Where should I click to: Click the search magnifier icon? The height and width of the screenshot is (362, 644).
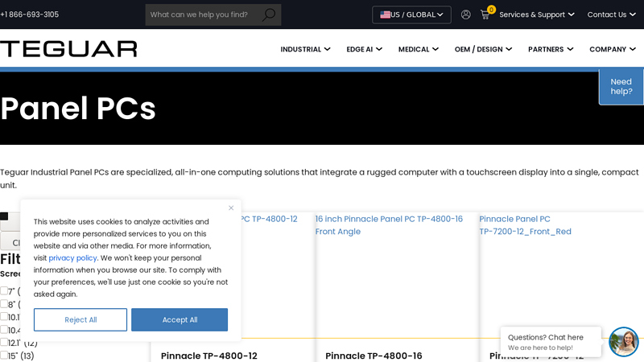coord(269,14)
